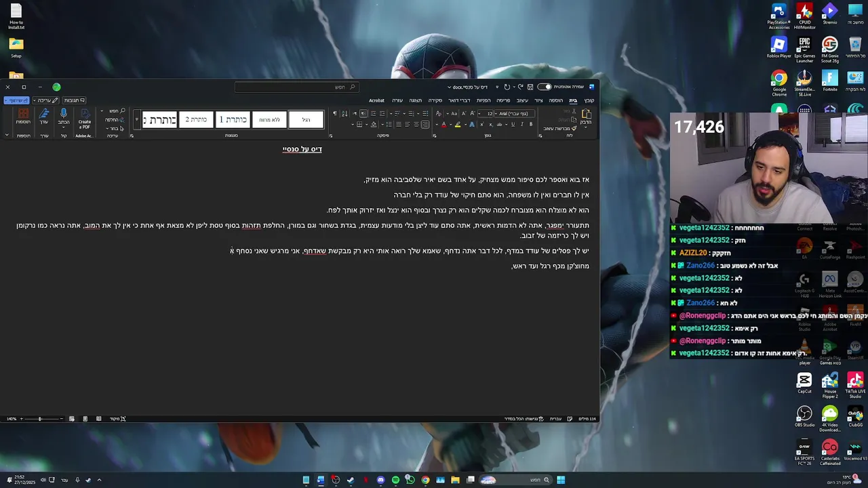Open Discord from the taskbar
868x488 pixels.
tap(381, 480)
